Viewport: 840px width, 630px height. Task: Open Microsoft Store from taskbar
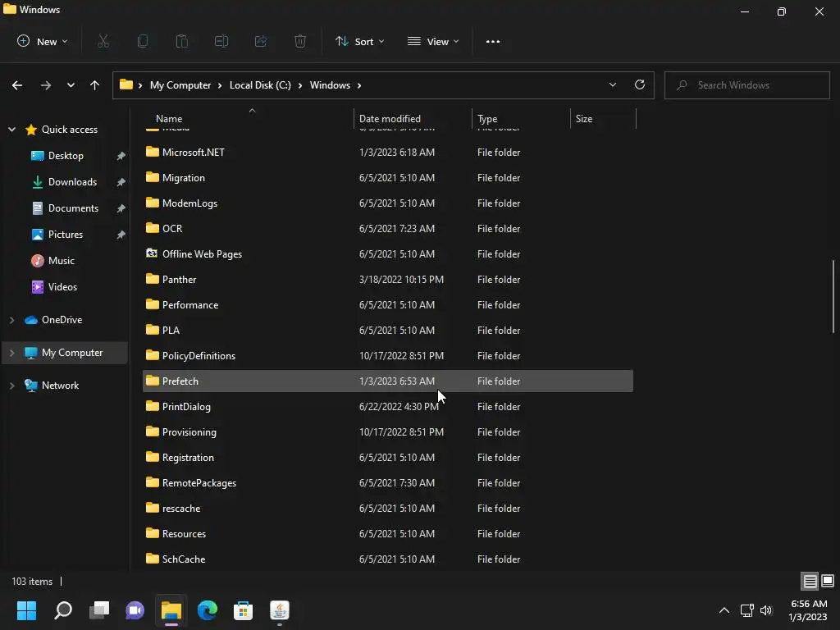243,610
